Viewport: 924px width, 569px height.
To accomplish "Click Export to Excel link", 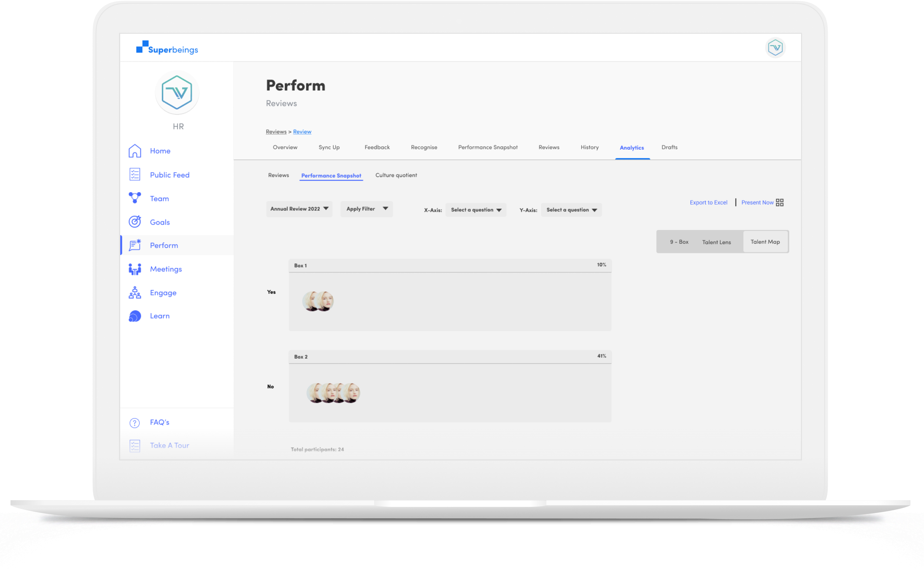I will pos(708,203).
